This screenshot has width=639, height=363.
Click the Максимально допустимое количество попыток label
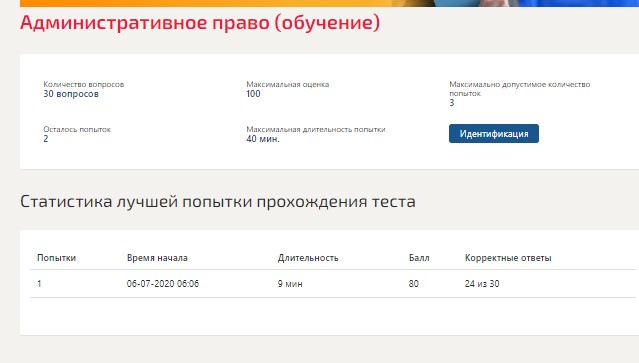(x=520, y=88)
